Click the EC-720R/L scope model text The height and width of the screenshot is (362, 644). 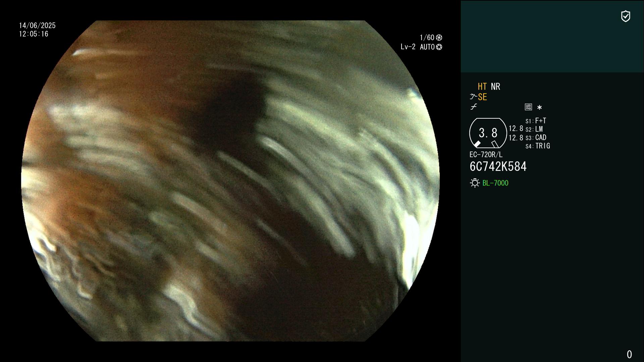pyautogui.click(x=486, y=155)
